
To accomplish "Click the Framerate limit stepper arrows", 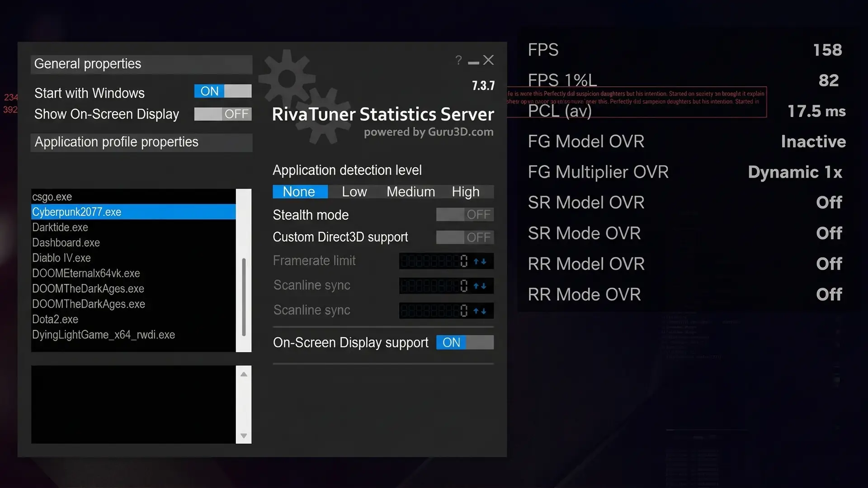I will point(480,261).
